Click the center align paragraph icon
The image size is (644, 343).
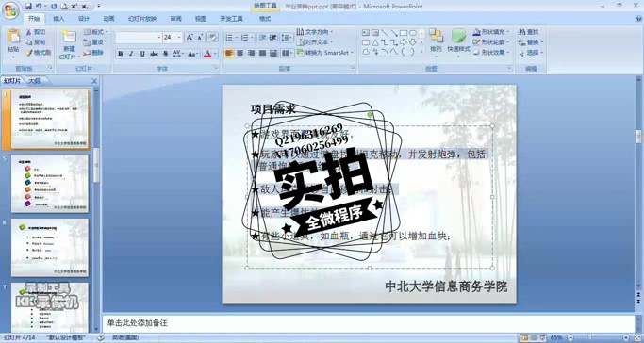click(x=240, y=53)
